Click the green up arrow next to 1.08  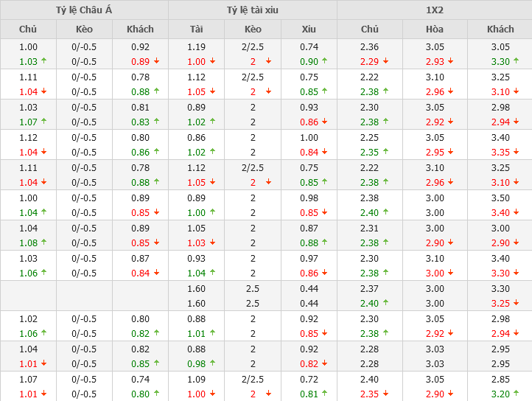(x=43, y=243)
